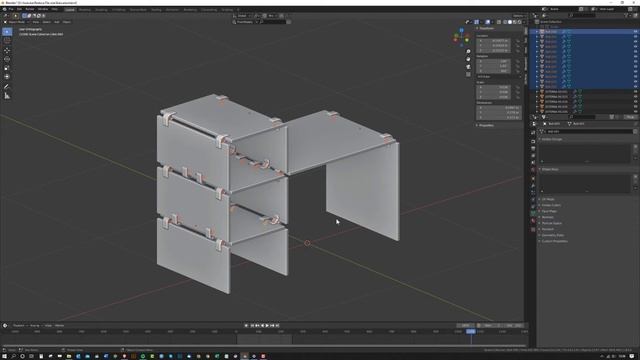Open the shading options dropdown arrow
This screenshot has height=360, width=640.
coord(523,22)
